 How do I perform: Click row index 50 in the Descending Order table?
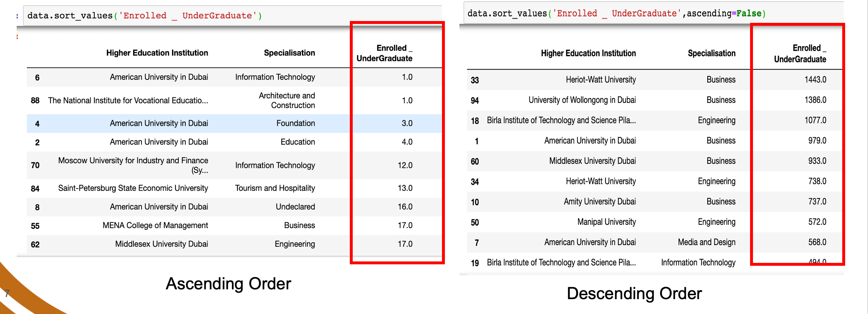point(475,223)
